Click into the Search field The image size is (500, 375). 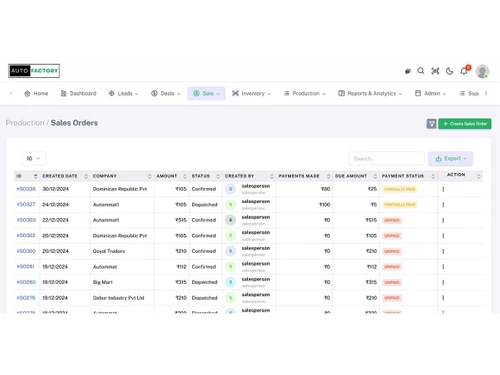[x=386, y=159]
